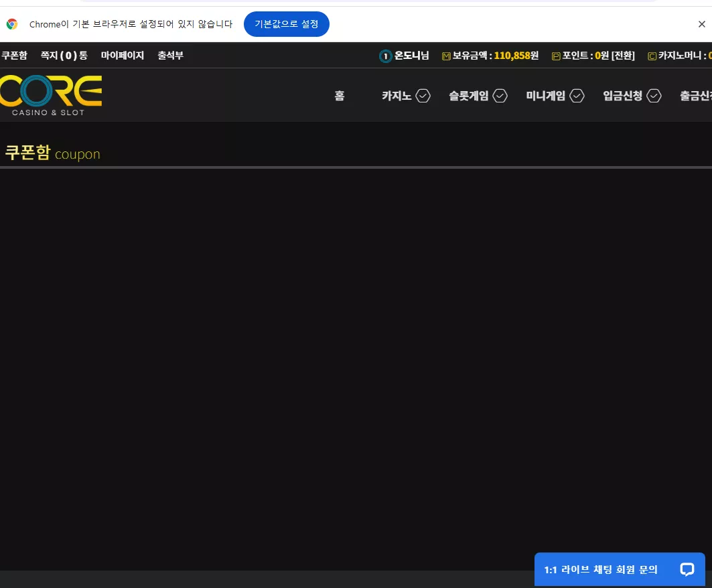Click the level 1 badge icon
712x588 pixels.
click(x=386, y=56)
